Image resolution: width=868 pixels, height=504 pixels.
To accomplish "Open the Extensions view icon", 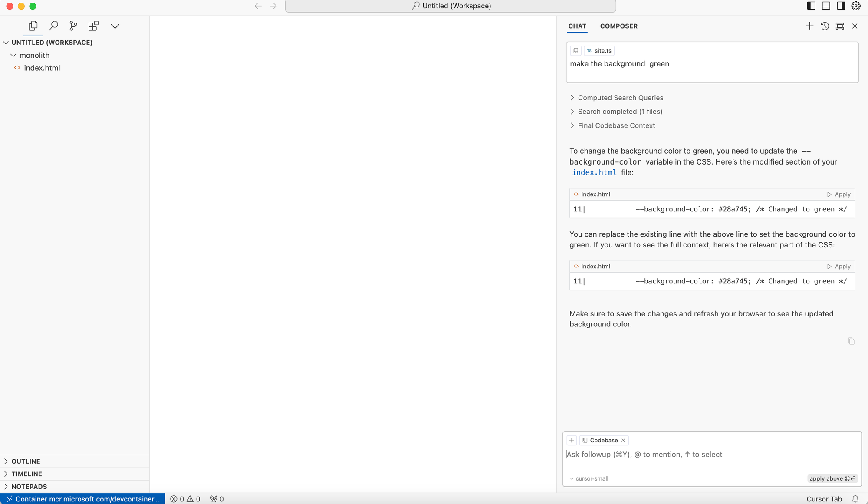I will tap(93, 26).
